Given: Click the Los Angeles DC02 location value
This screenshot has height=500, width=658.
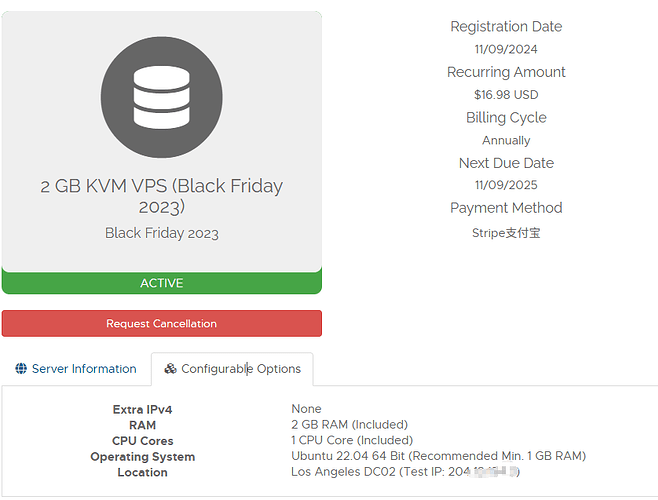Looking at the screenshot, I should coord(405,471).
